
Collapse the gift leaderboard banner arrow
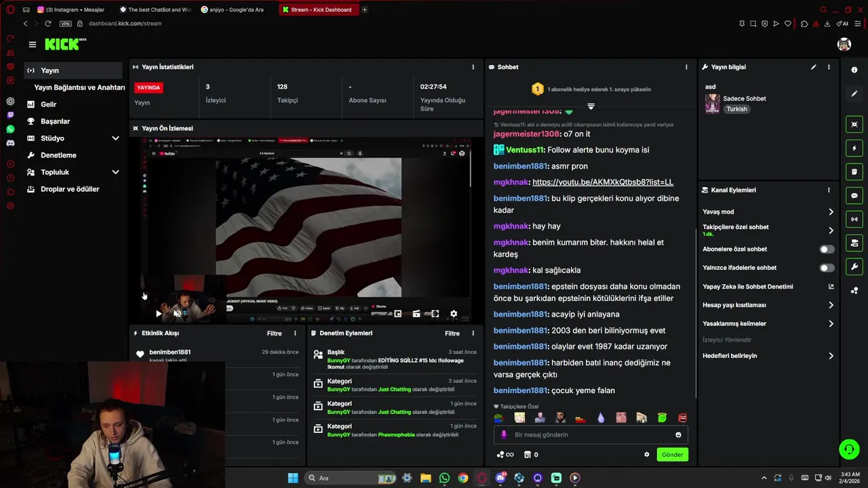click(591, 106)
